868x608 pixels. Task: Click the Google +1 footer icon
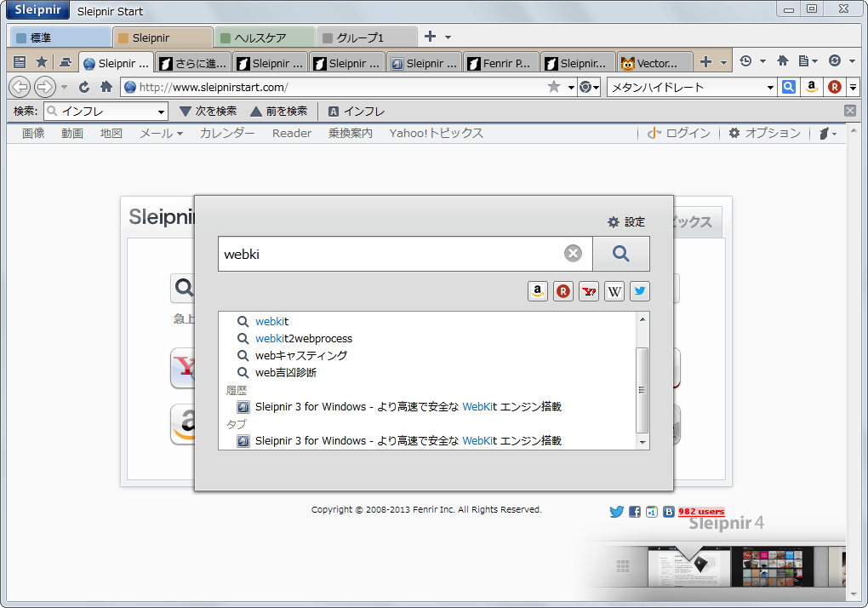point(652,512)
